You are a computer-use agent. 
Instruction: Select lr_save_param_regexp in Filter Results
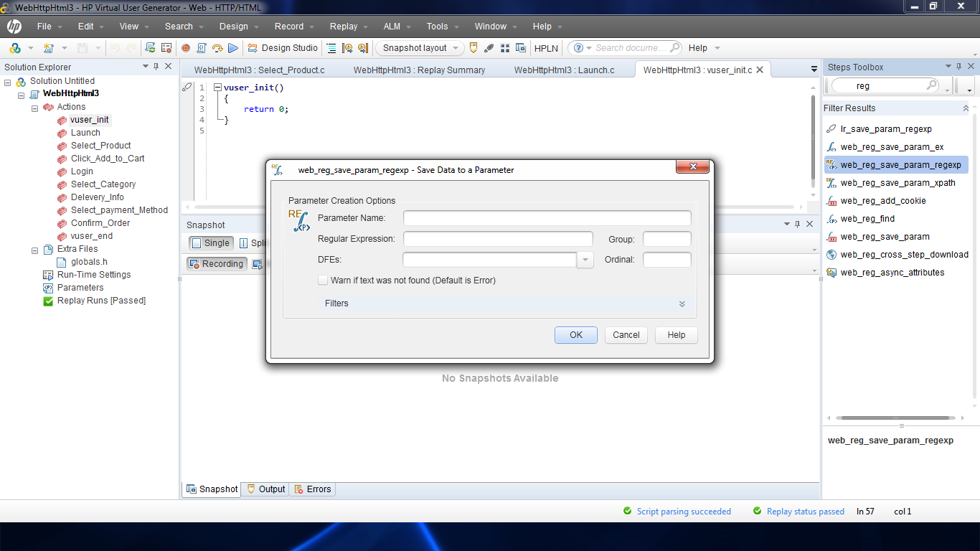click(886, 129)
